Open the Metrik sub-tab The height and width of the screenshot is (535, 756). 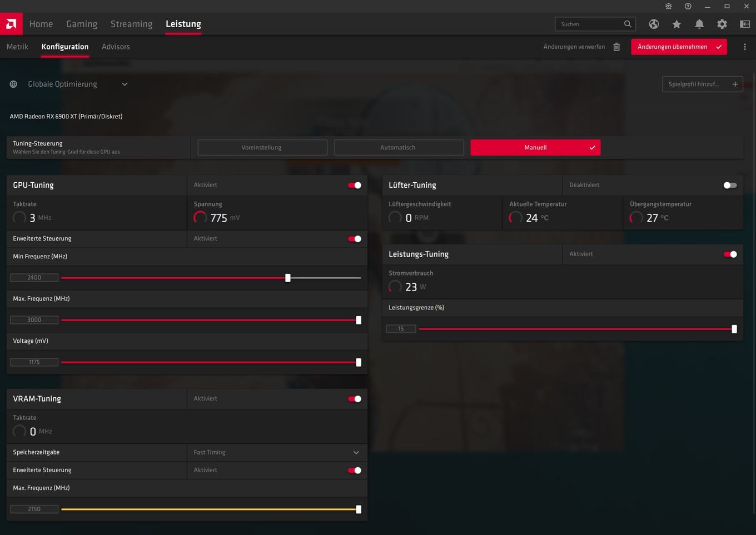click(17, 47)
